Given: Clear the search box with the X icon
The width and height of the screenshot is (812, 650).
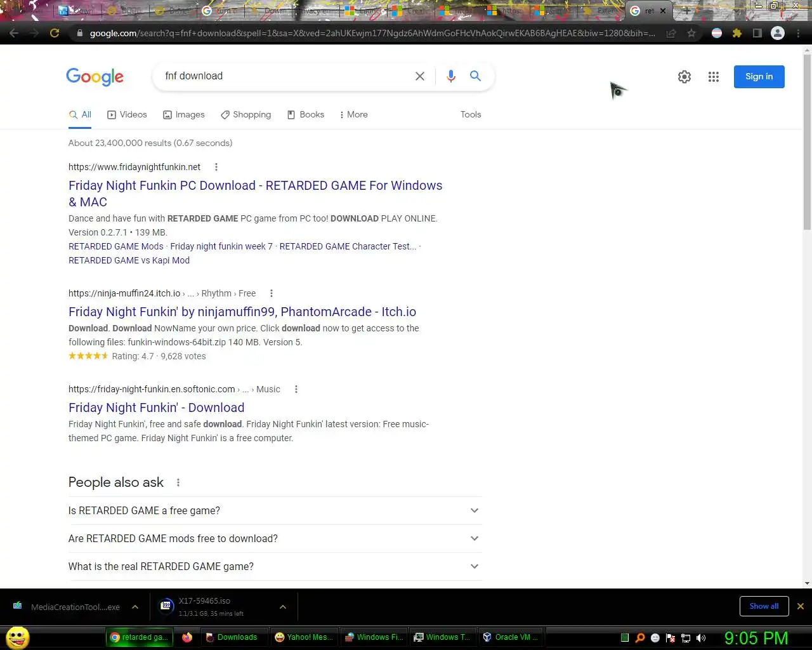Looking at the screenshot, I should tap(420, 76).
